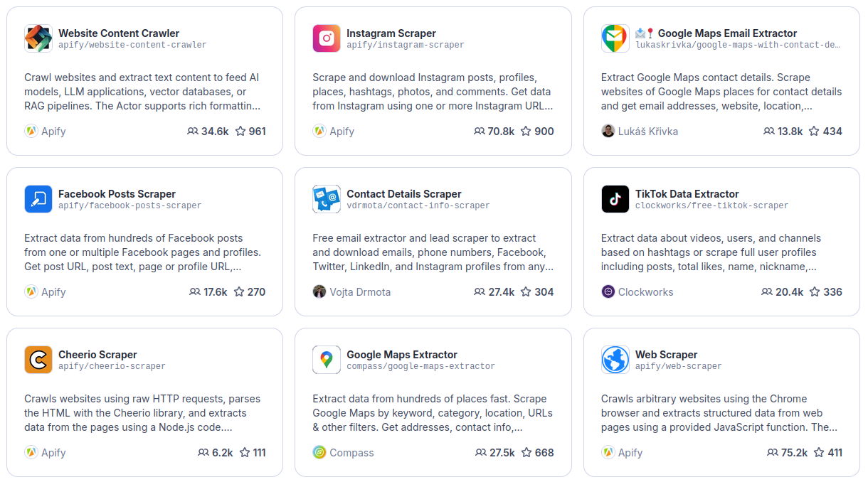Click the Google Maps Email Extractor icon
Viewport: 868px width, 482px height.
(615, 38)
